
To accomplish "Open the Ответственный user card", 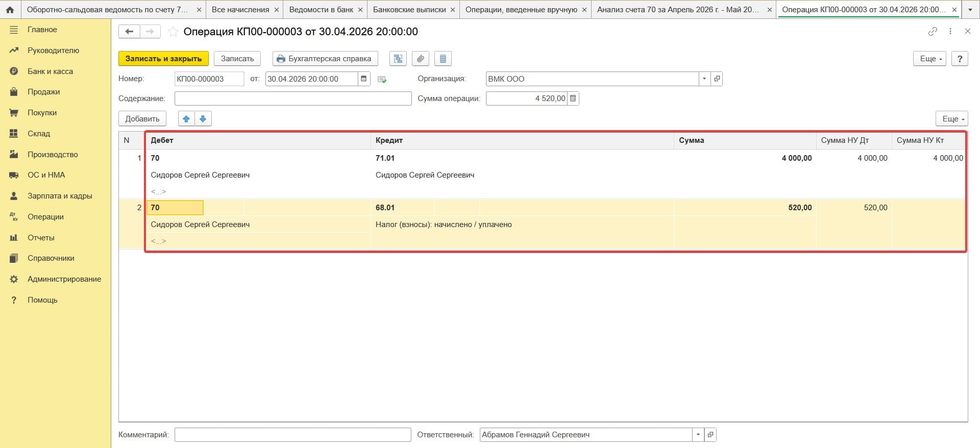I will (710, 435).
